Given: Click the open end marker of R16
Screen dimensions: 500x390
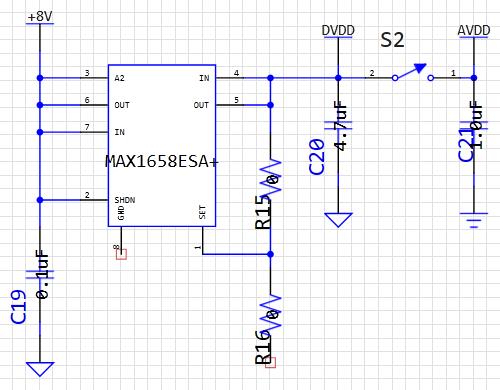Looking at the screenshot, I should pyautogui.click(x=270, y=362).
